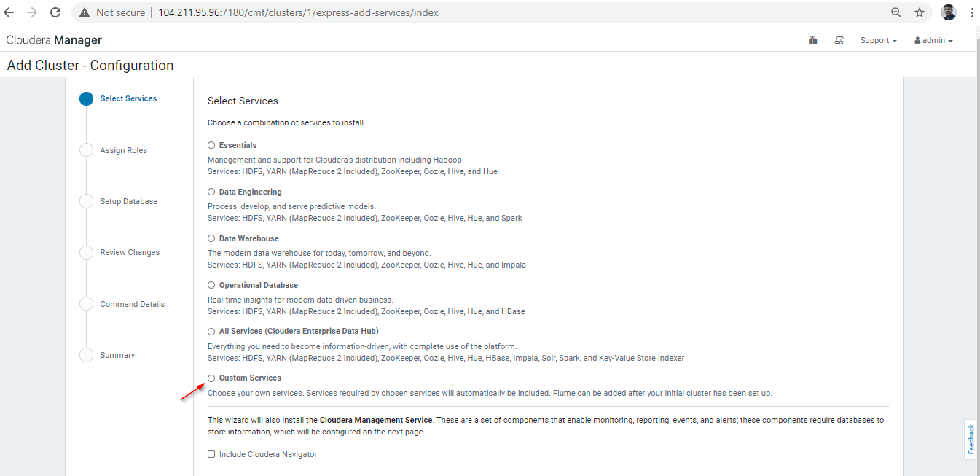Click the browser reload icon
This screenshot has width=980, height=476.
[x=55, y=12]
